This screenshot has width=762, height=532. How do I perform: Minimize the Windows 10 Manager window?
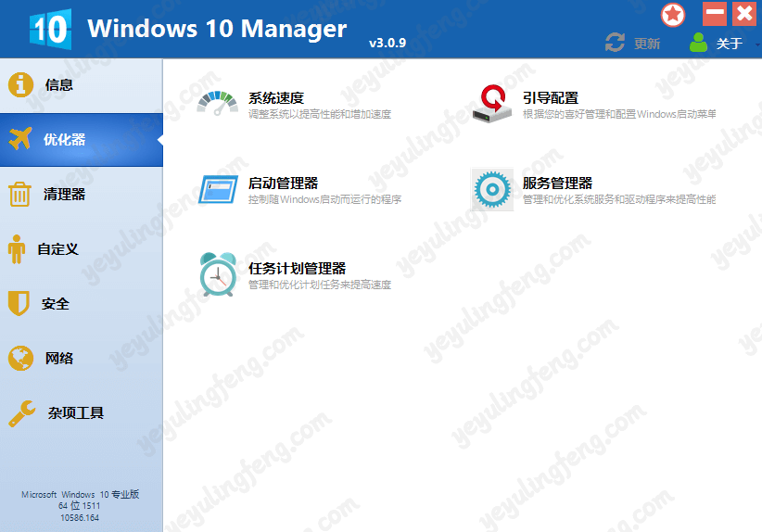tap(715, 13)
